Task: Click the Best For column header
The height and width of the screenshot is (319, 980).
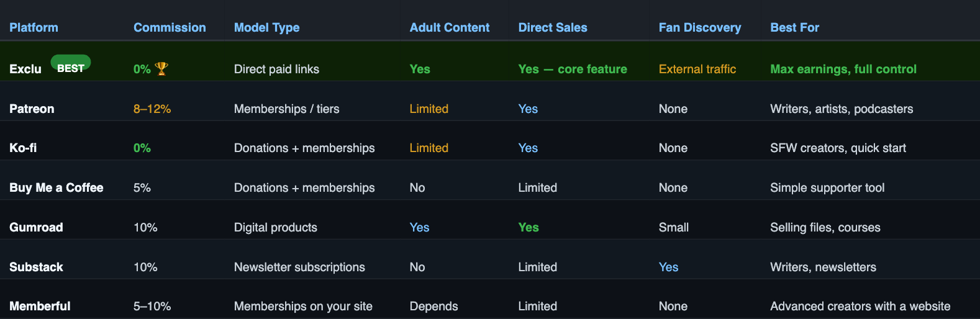Action: point(794,27)
